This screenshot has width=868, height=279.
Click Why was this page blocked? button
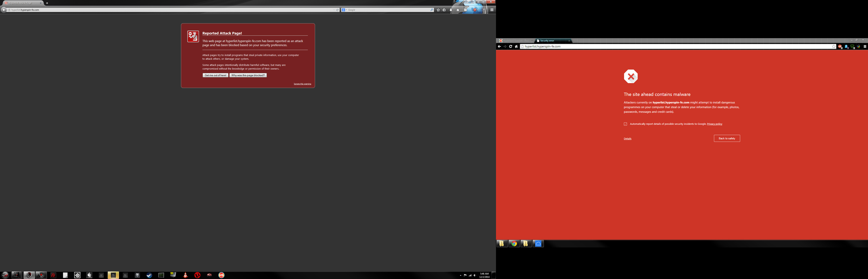point(248,75)
